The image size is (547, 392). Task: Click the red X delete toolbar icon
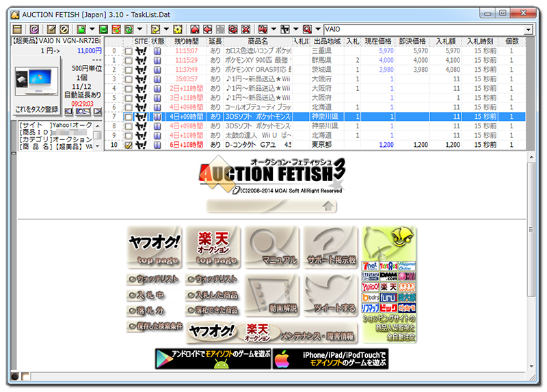[x=244, y=29]
